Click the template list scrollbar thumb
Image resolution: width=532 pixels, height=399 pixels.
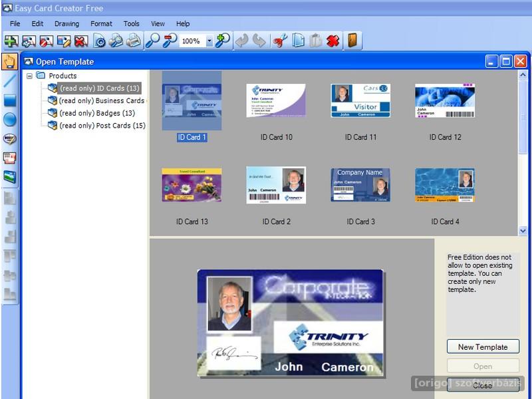tap(523, 117)
